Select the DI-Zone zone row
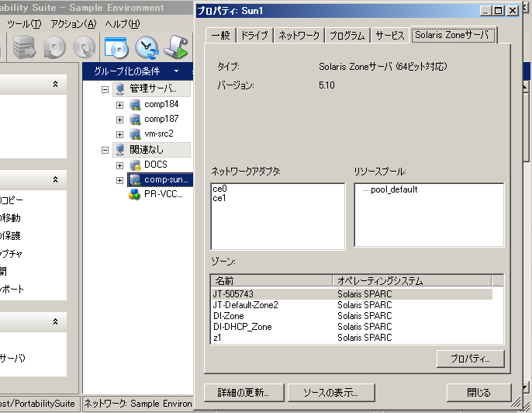Screen dimensions: 532x413 352,316
